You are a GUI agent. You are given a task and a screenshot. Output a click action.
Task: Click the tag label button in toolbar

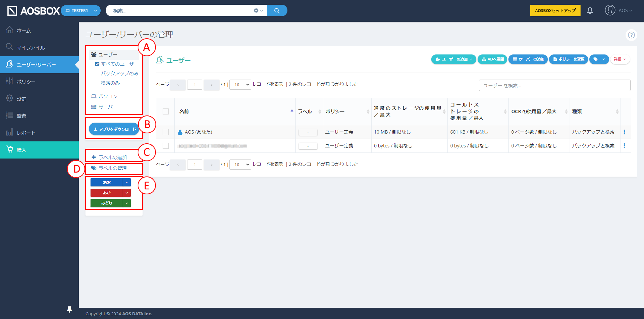tap(599, 59)
